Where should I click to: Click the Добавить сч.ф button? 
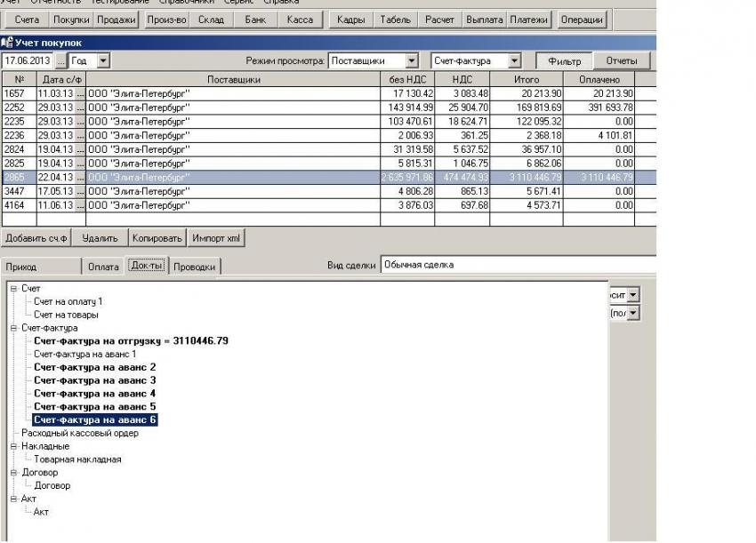click(x=35, y=238)
